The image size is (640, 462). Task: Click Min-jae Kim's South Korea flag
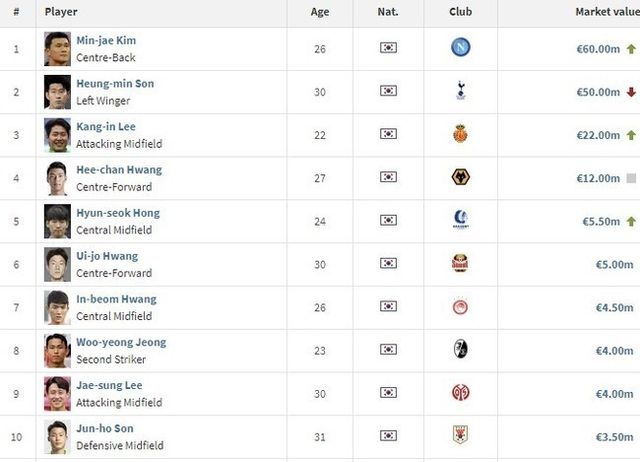[x=388, y=48]
